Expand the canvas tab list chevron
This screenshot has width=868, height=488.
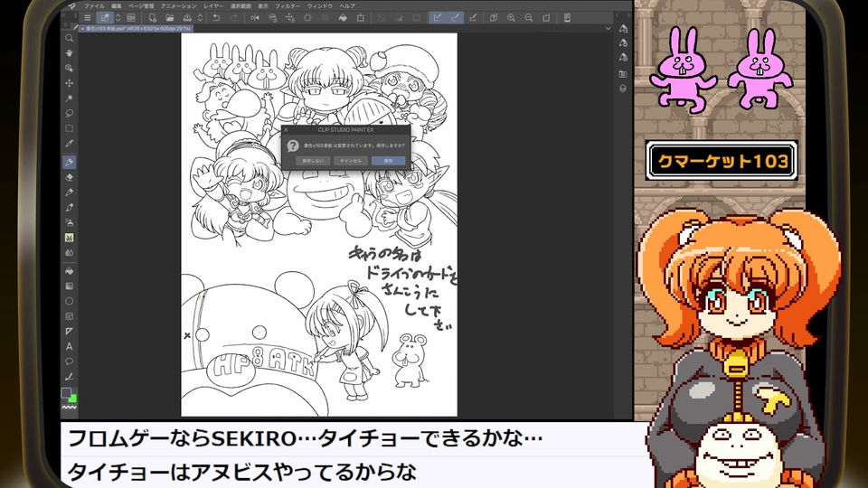tap(608, 28)
